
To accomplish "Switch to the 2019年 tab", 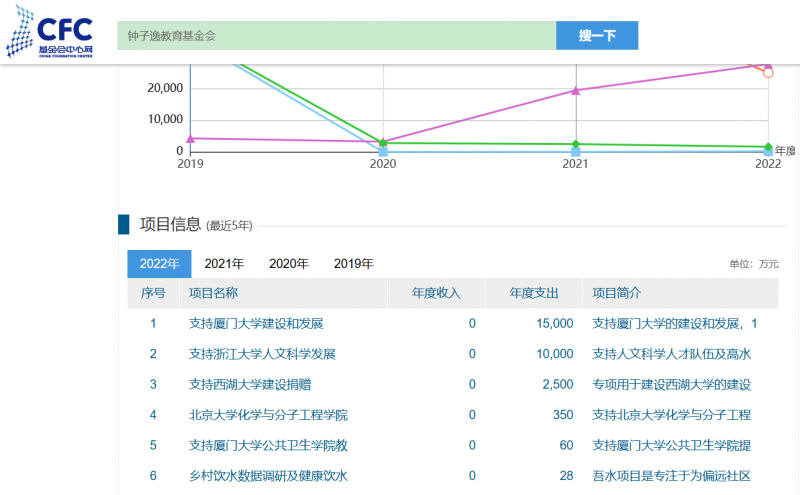I will click(x=354, y=264).
